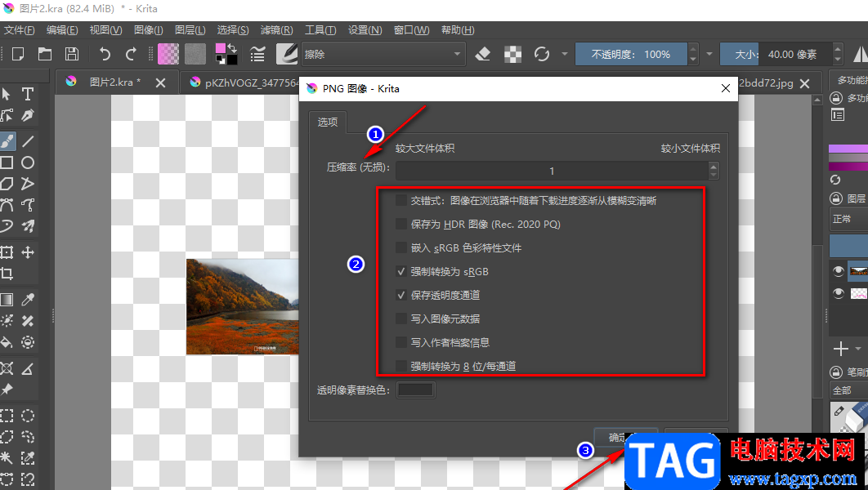Viewport: 868px width, 490px height.
Task: Create a new document from toolbar
Action: (x=18, y=54)
